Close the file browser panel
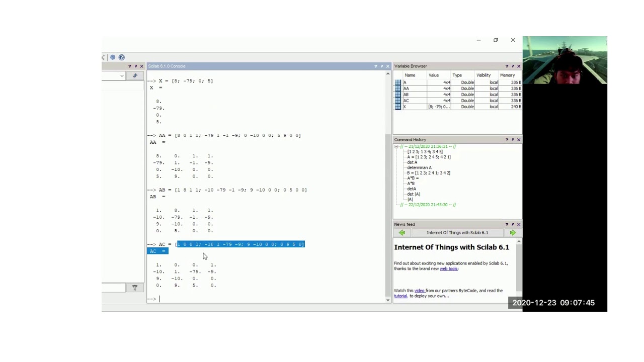 click(x=141, y=66)
